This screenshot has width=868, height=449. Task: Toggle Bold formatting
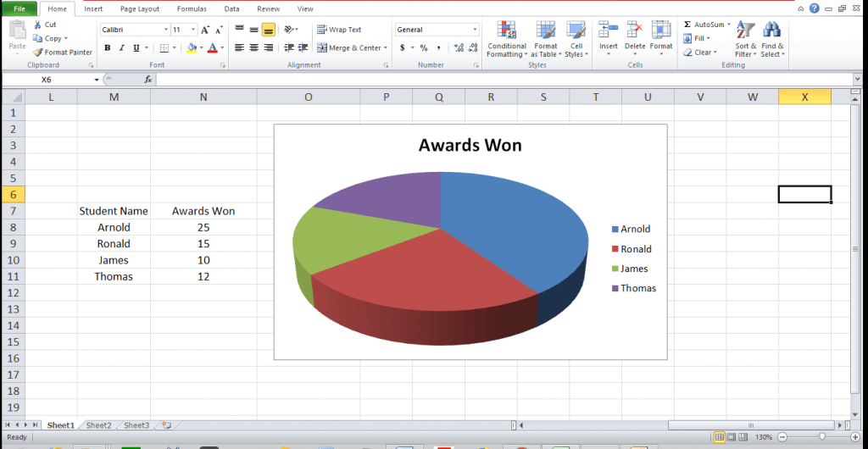click(108, 48)
